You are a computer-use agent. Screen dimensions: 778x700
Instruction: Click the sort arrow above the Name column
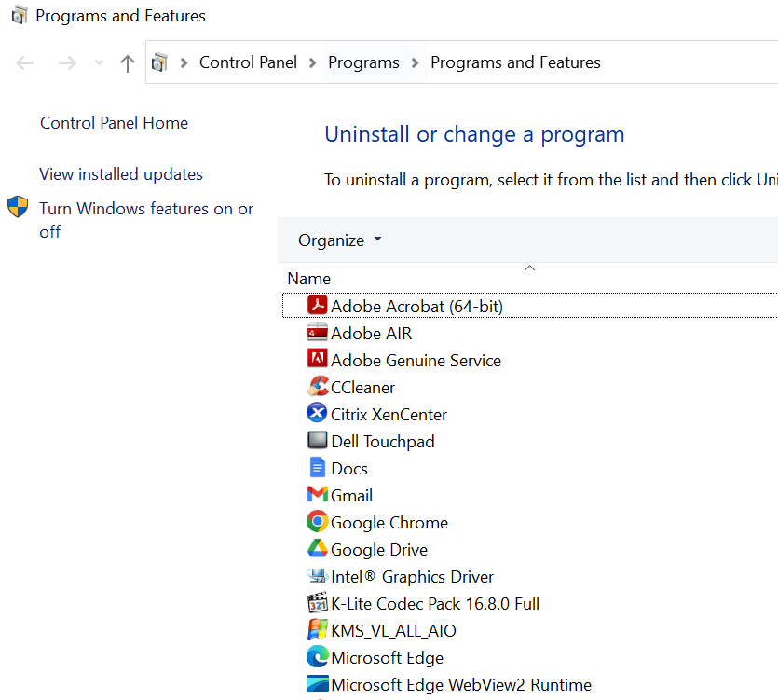coord(529,268)
